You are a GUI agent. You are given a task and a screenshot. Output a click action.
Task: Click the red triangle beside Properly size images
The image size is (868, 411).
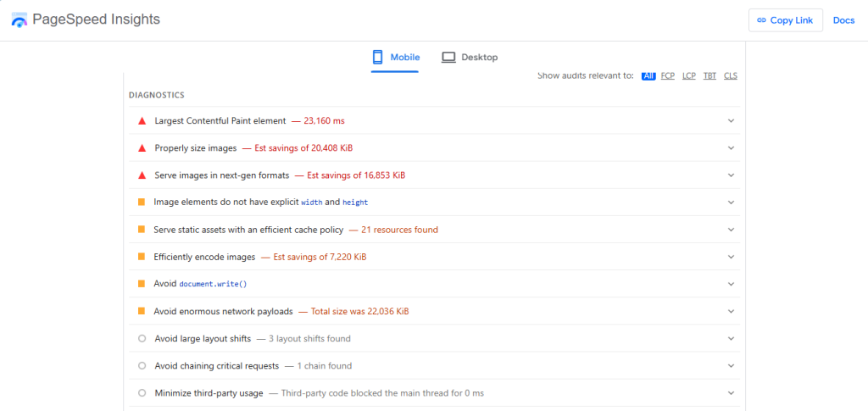(142, 147)
